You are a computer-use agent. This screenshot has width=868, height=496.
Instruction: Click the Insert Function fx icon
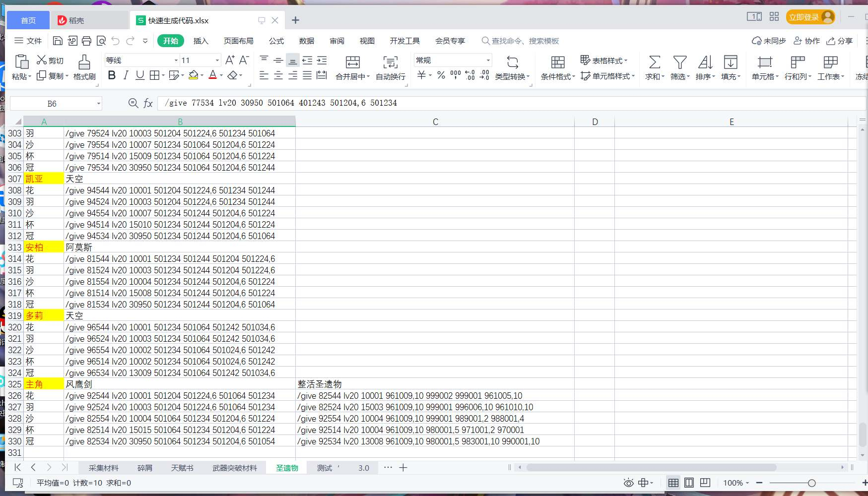pyautogui.click(x=148, y=103)
